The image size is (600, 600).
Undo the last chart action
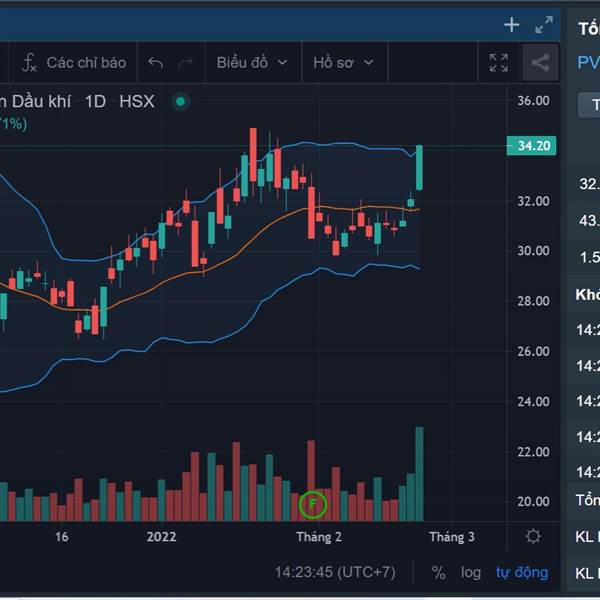pos(156,63)
